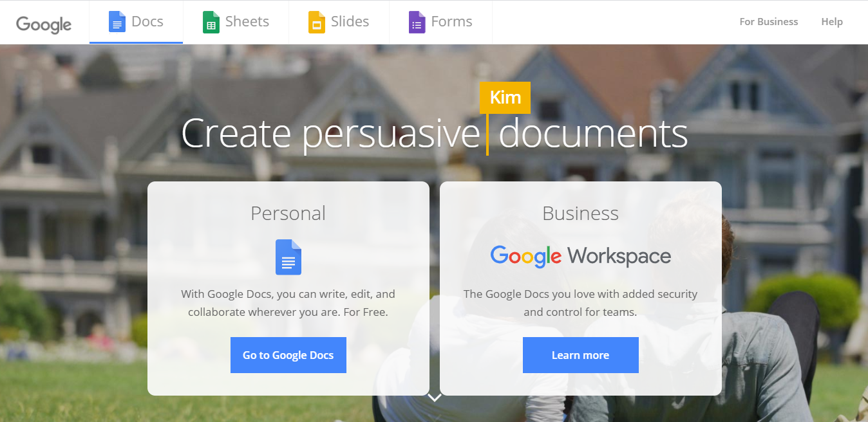This screenshot has width=868, height=422.
Task: Open the Sheets tab label
Action: (247, 21)
